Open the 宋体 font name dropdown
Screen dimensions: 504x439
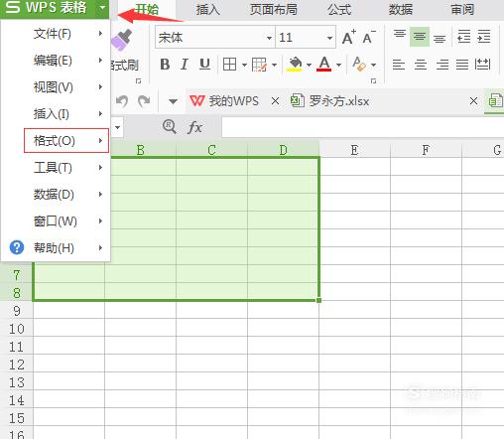[269, 38]
